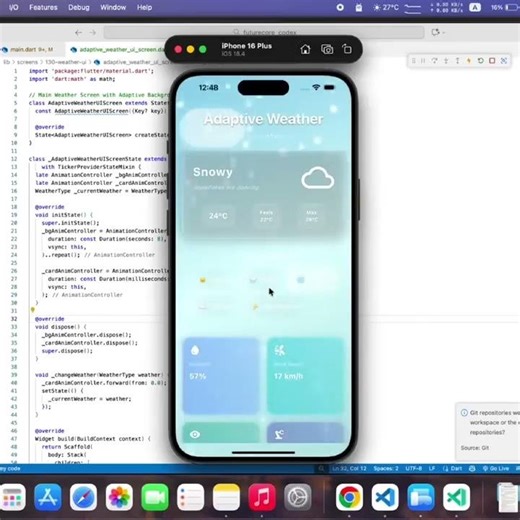Change indentation via Spaces: 2
The width and height of the screenshot is (520, 520).
pyautogui.click(x=386, y=468)
